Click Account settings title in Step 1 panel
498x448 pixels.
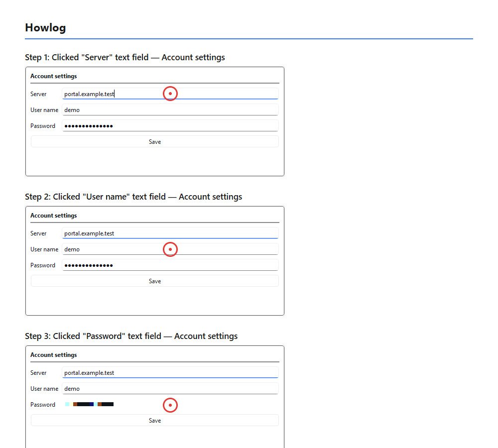54,76
